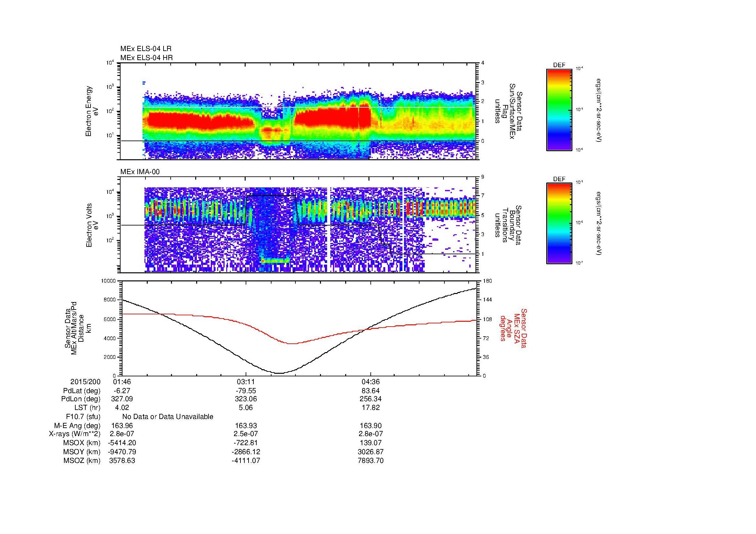
Task: Click the 'MEx ELS-04 HR' title text
Action: tap(146, 58)
